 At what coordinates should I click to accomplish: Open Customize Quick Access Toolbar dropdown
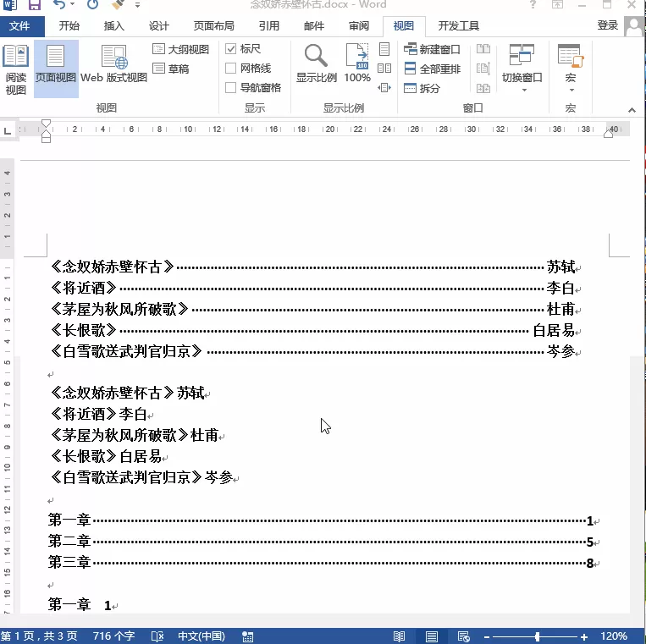point(138,5)
